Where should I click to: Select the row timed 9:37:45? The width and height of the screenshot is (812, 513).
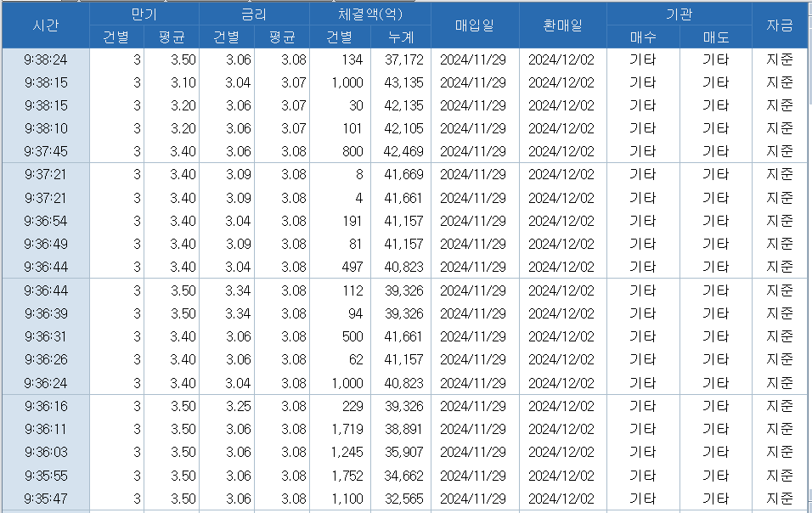46,151
